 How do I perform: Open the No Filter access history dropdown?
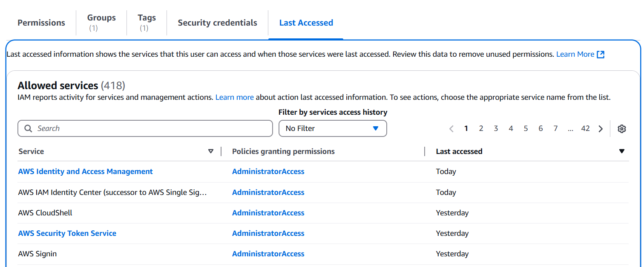332,129
